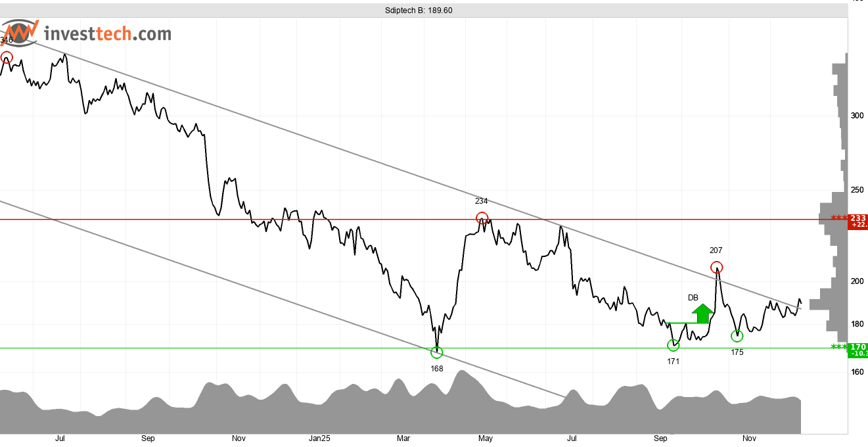Image resolution: width=868 pixels, height=447 pixels.
Task: Click the May label on the time axis
Action: (x=485, y=438)
